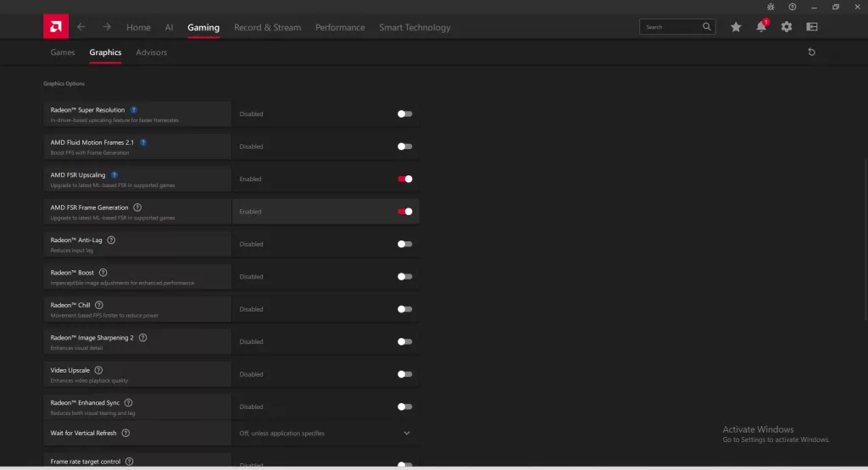Open the Record & Stream tab
Screen dimensions: 868x470
coord(267,27)
